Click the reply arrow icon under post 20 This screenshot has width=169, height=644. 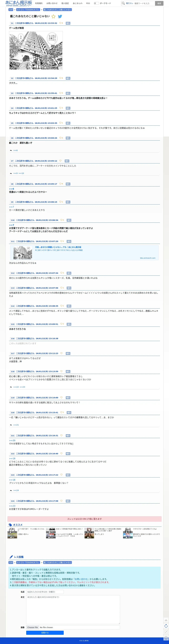coord(11,425)
